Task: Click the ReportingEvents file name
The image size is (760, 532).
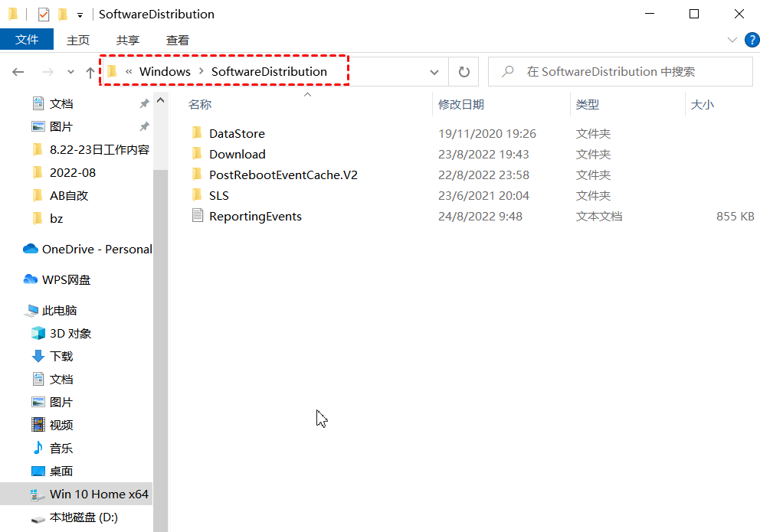Action: [255, 217]
